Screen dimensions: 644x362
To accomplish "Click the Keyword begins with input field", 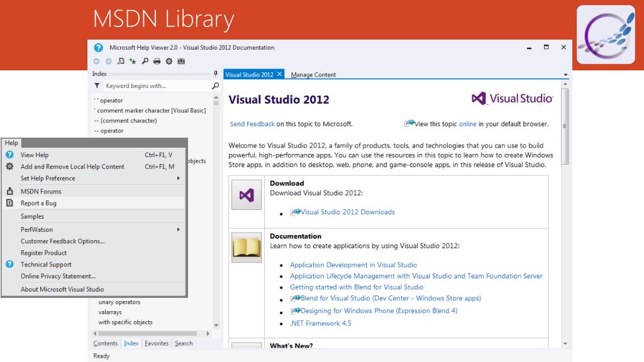I will point(157,85).
